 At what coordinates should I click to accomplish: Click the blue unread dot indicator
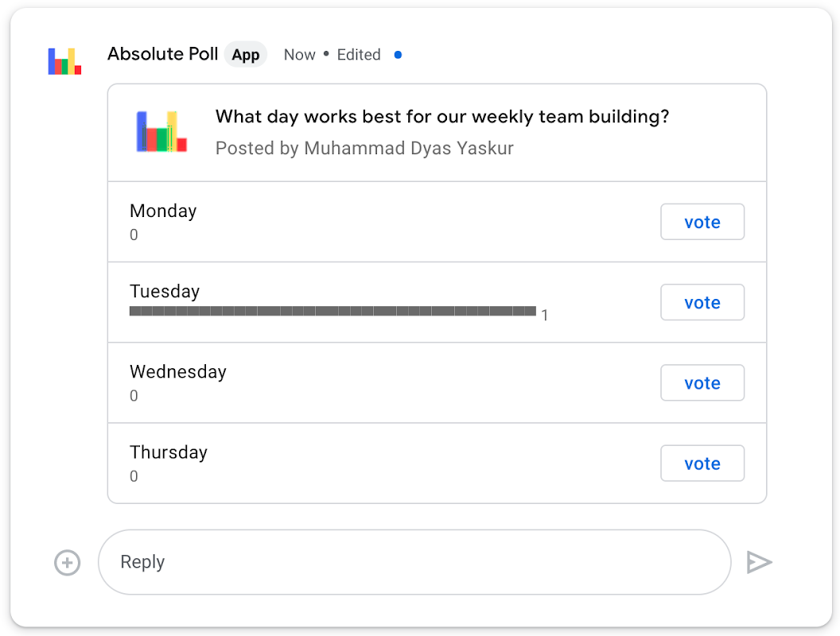398,55
